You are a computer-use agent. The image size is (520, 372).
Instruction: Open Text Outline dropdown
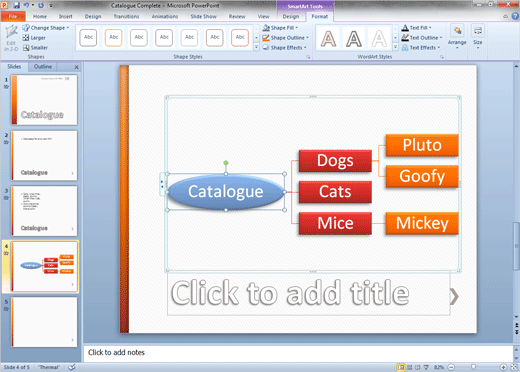click(x=422, y=38)
